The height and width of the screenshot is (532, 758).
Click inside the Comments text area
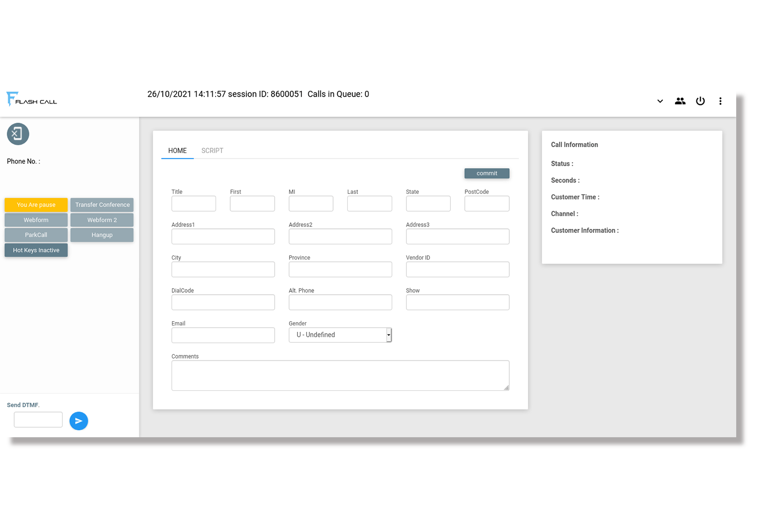tap(340, 375)
